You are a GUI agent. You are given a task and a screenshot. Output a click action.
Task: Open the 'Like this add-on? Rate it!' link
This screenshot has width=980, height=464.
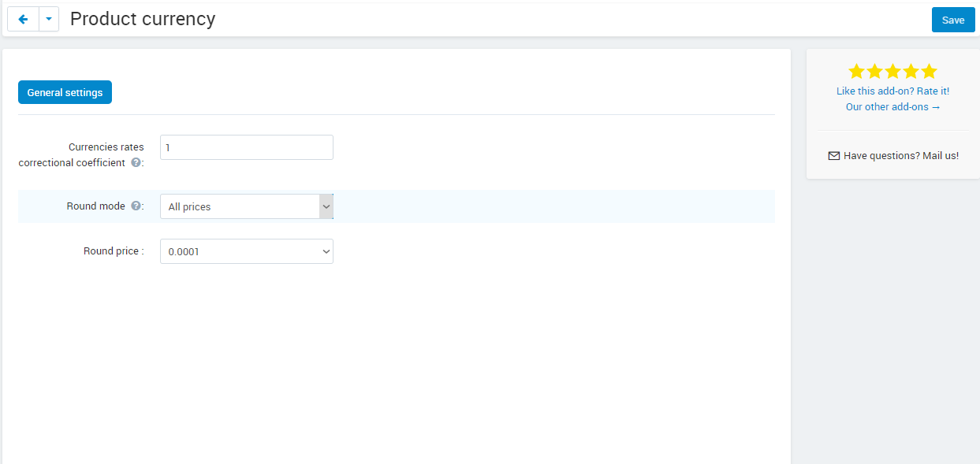892,91
